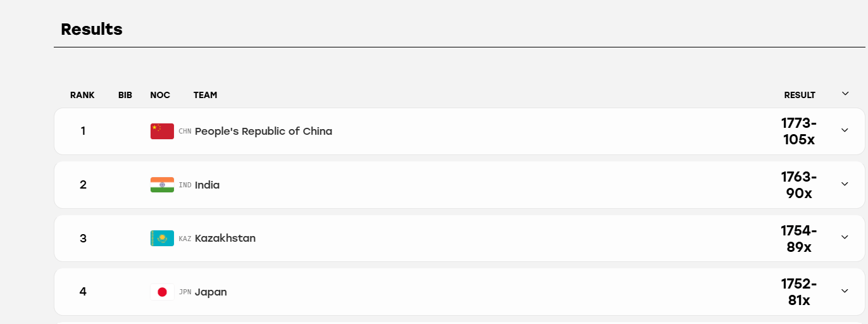Click the NOC column header
The width and height of the screenshot is (868, 324).
coord(160,95)
